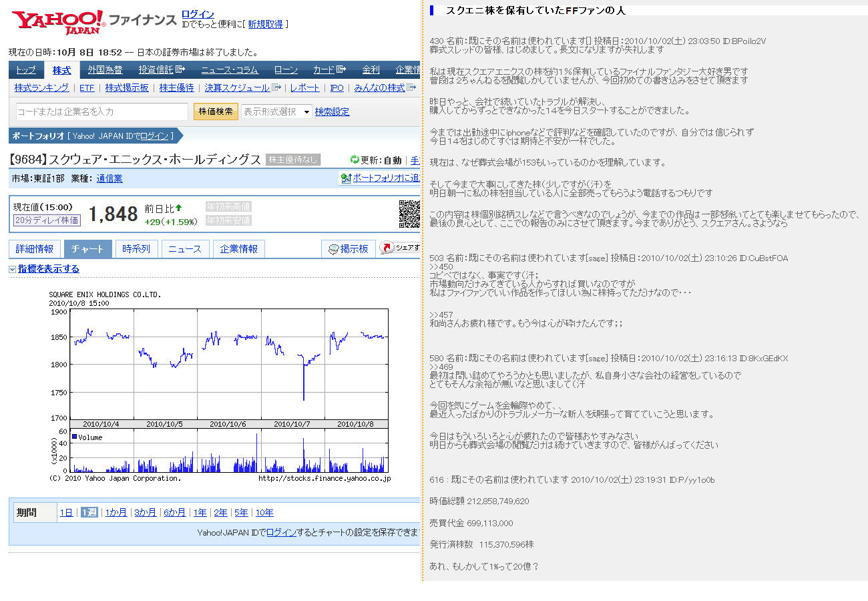868x601 pixels.
Task: Select the 1週 chart period
Action: pyautogui.click(x=89, y=513)
